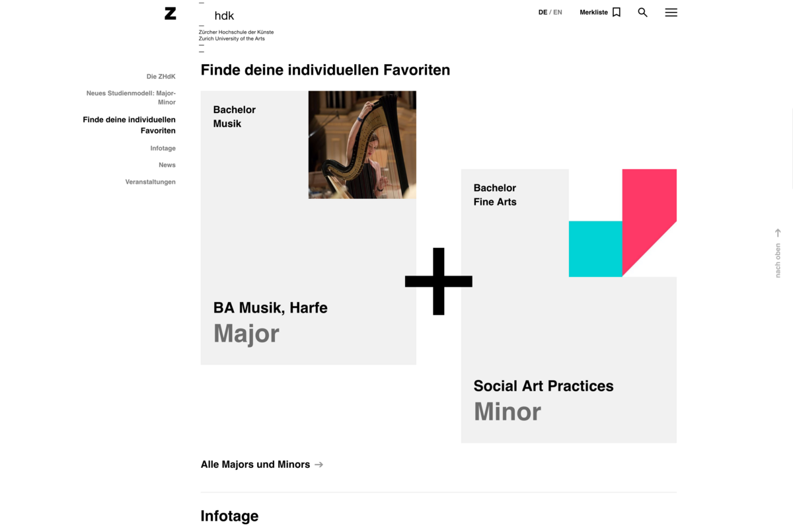Open Veranstaltungen in the sidebar

coord(151,182)
